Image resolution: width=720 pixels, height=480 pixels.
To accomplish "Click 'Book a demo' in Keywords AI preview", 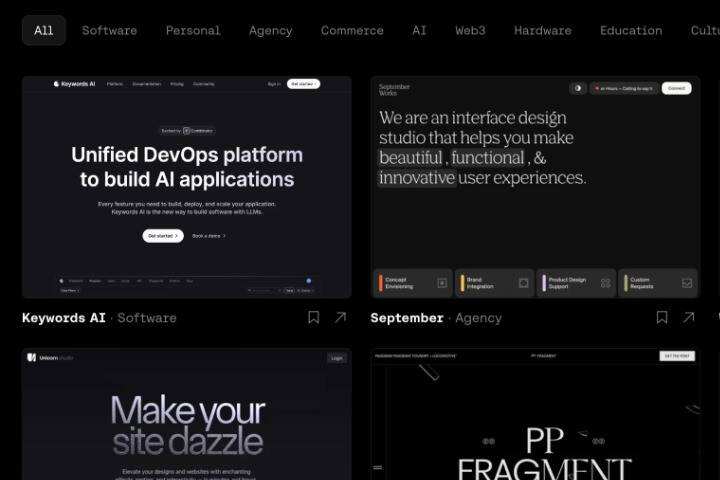I will coord(208,236).
